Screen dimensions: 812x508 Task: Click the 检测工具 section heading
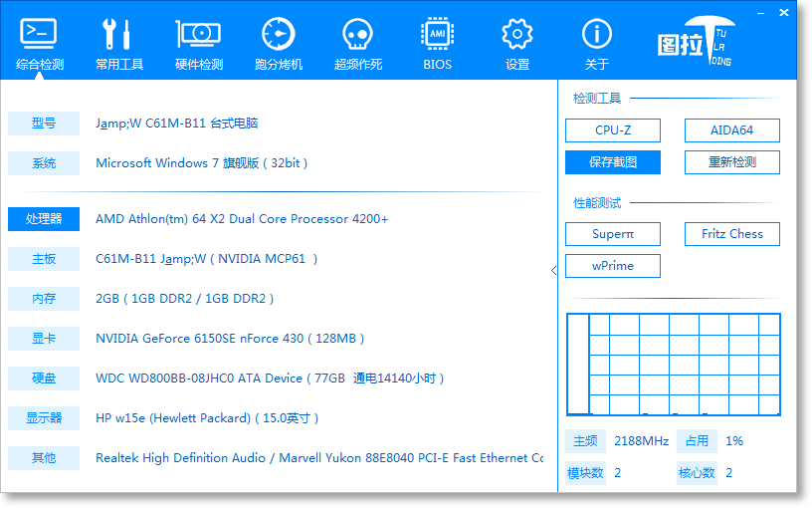tap(597, 99)
